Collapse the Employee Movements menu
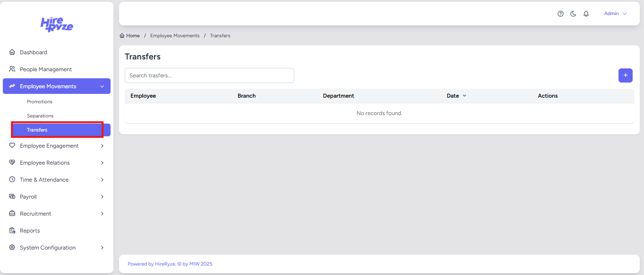The image size is (644, 275). 102,86
